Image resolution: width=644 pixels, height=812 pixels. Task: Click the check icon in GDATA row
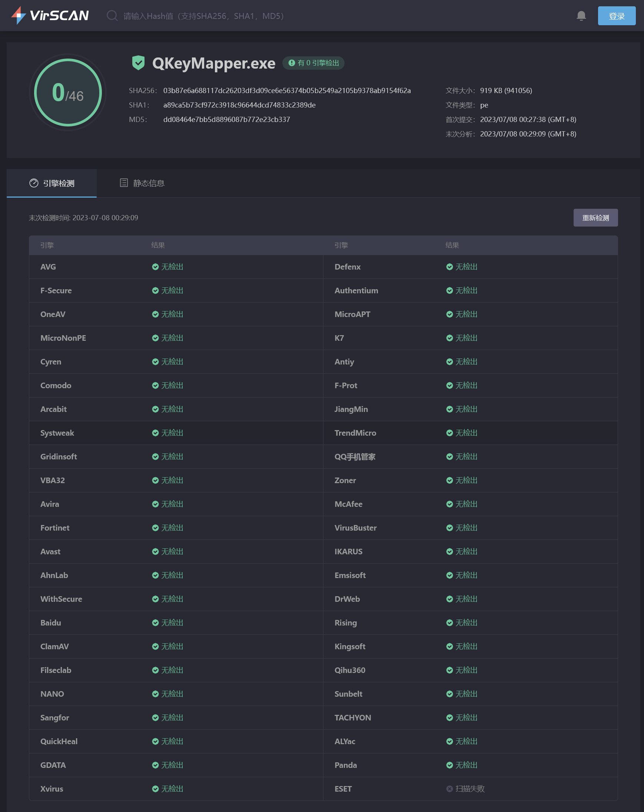coord(155,765)
